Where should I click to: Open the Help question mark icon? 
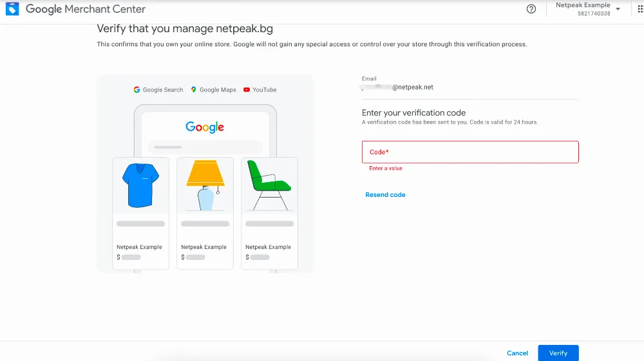pos(531,9)
